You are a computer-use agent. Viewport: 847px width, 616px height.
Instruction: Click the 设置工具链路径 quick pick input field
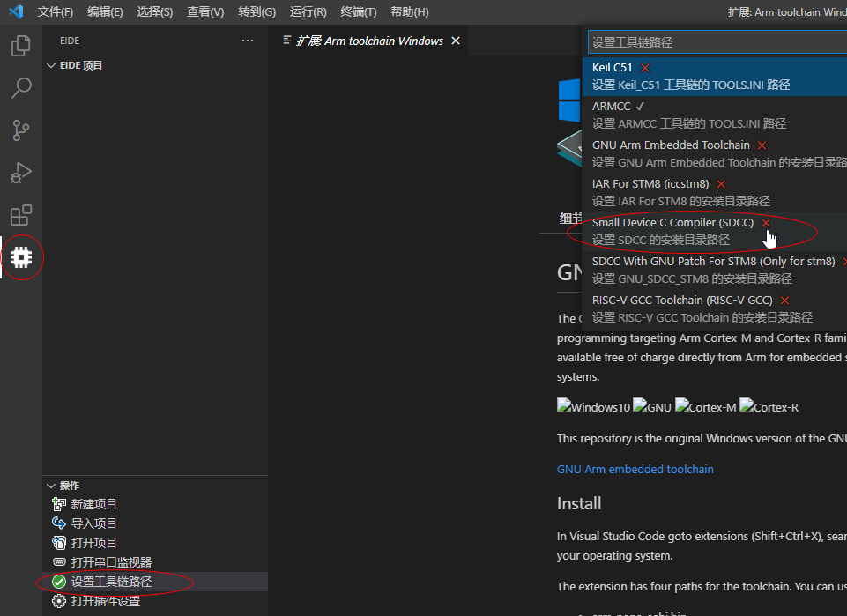click(x=716, y=41)
